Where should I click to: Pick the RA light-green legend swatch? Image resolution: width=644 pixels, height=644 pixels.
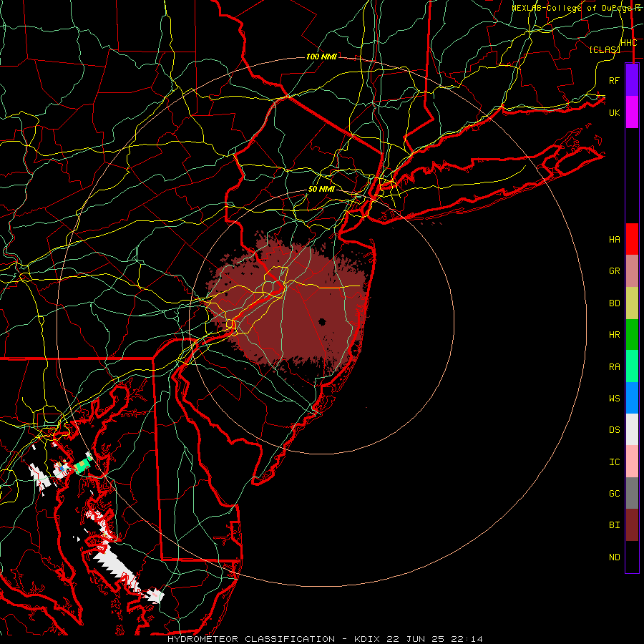(x=632, y=366)
